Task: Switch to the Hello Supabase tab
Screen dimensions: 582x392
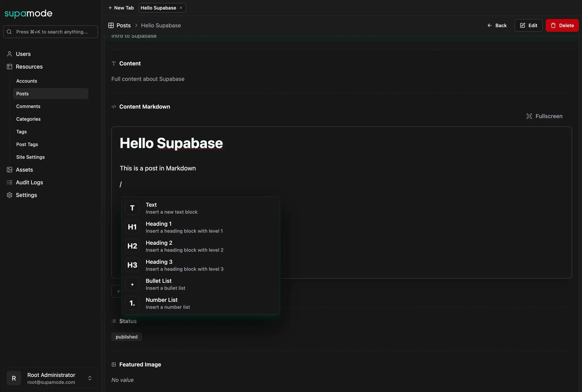Action: [x=159, y=8]
